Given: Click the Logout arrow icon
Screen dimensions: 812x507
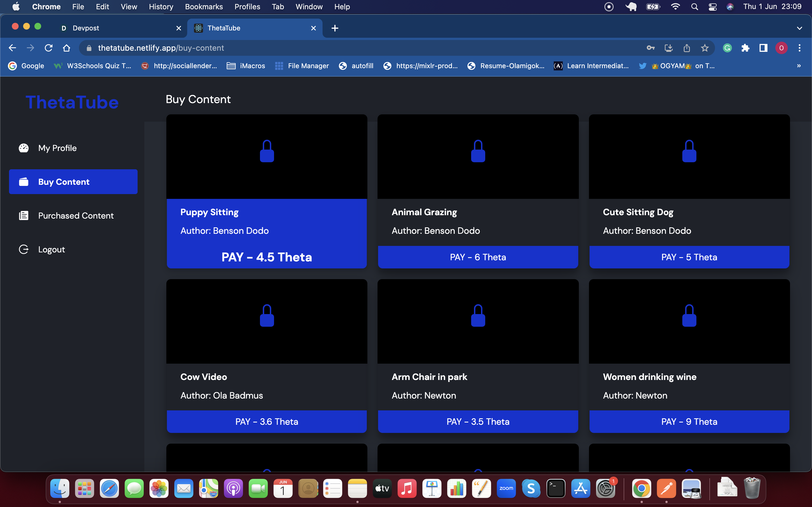Looking at the screenshot, I should pyautogui.click(x=23, y=250).
